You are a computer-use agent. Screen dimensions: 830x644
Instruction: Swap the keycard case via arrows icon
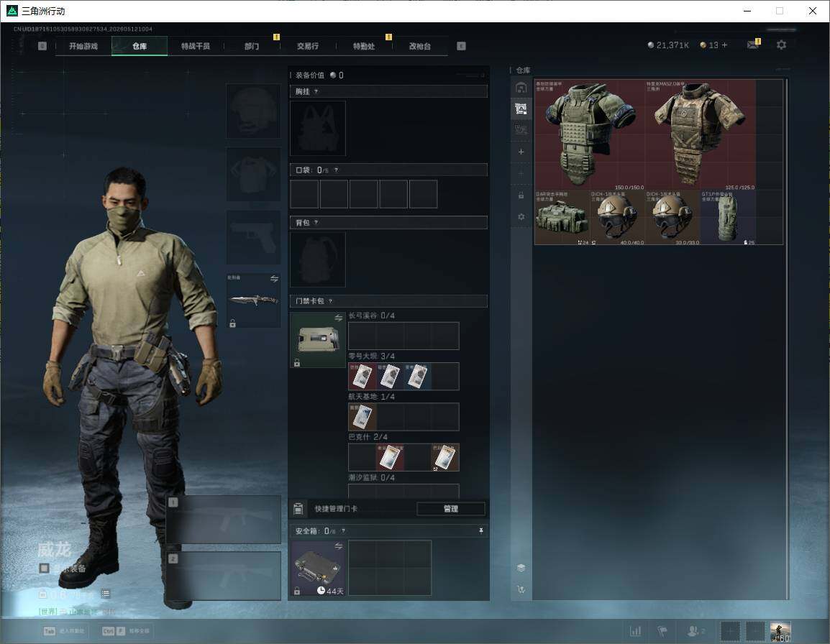click(x=338, y=318)
